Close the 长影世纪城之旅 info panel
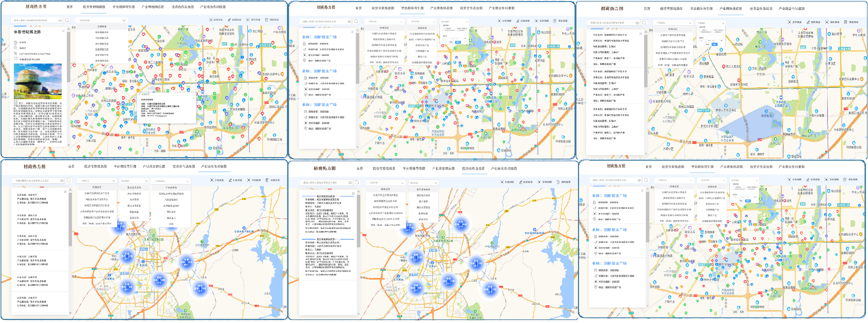 click(x=64, y=31)
